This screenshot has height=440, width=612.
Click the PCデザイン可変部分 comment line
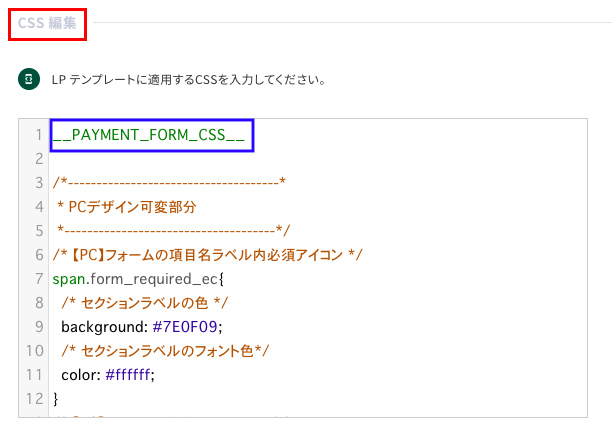[126, 207]
